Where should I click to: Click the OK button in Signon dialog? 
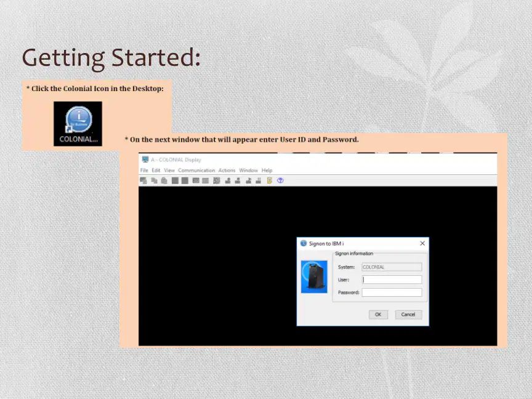[x=378, y=315]
